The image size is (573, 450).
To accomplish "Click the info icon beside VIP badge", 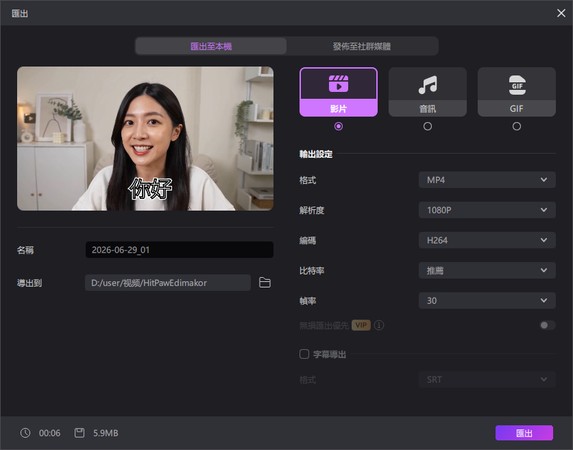I will [x=379, y=325].
